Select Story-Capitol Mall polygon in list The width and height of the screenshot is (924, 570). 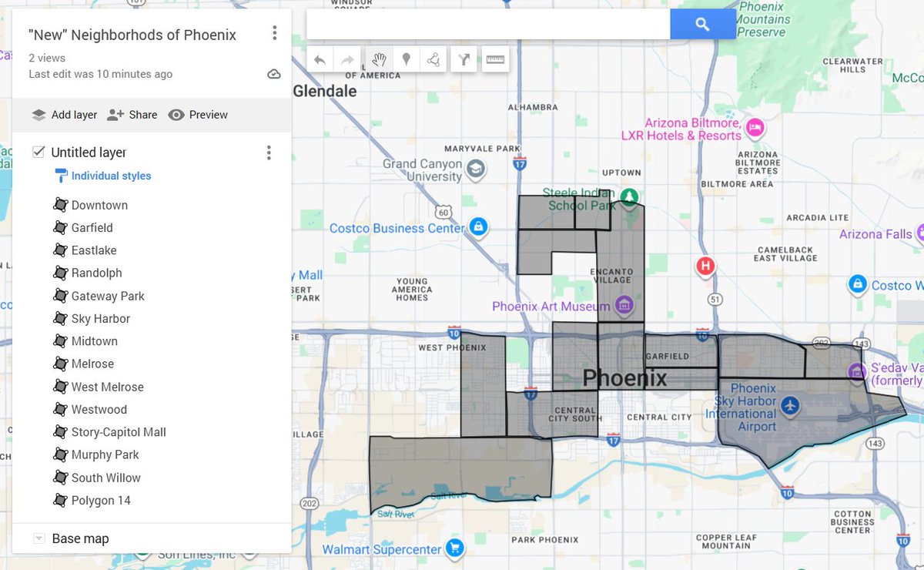pos(119,432)
